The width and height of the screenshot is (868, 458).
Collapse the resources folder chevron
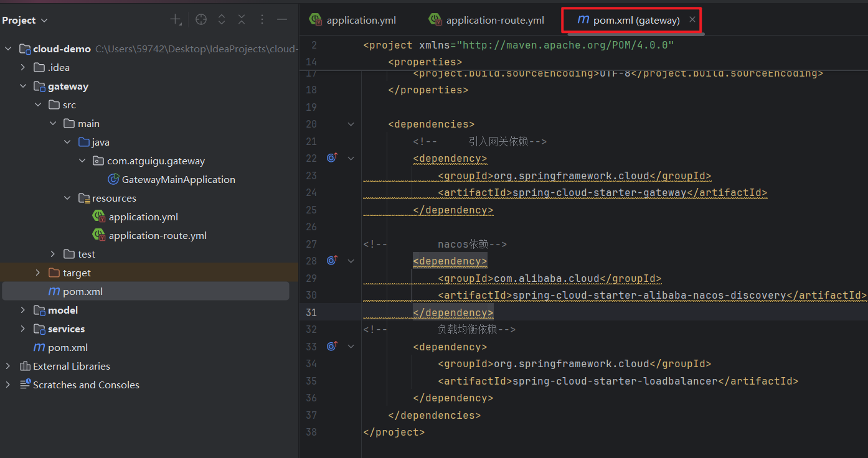(68, 199)
